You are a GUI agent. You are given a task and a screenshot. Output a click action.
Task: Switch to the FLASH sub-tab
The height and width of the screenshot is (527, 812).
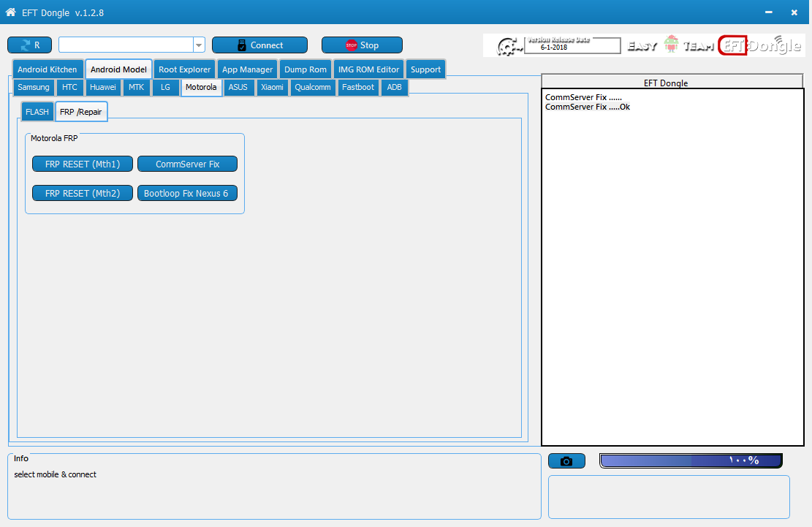point(37,112)
